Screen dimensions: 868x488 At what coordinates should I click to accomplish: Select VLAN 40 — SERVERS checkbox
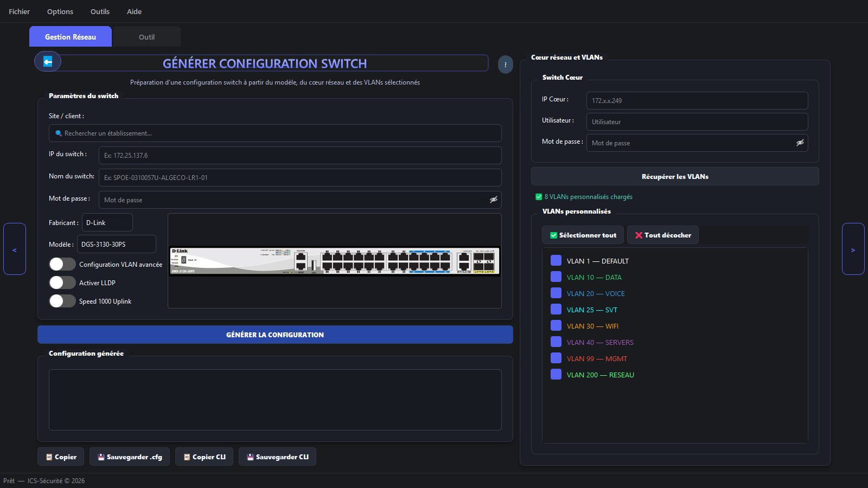tap(556, 342)
